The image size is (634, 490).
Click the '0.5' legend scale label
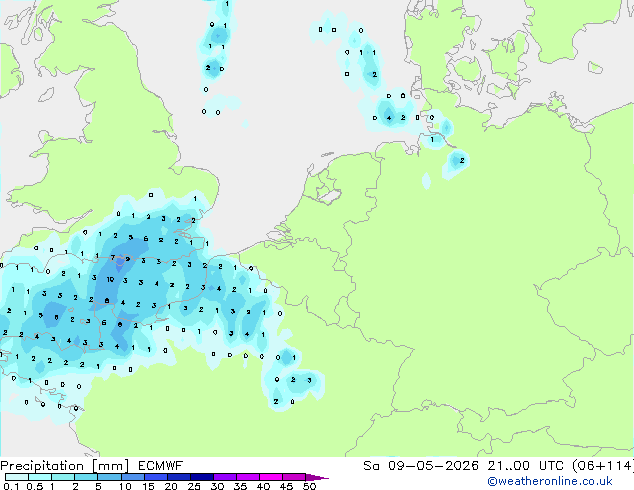35,486
